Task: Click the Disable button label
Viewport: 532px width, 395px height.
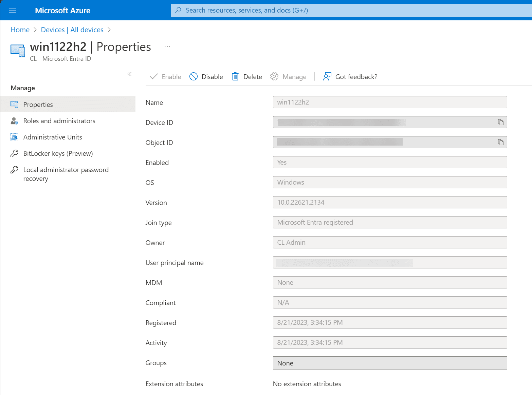Action: (212, 77)
